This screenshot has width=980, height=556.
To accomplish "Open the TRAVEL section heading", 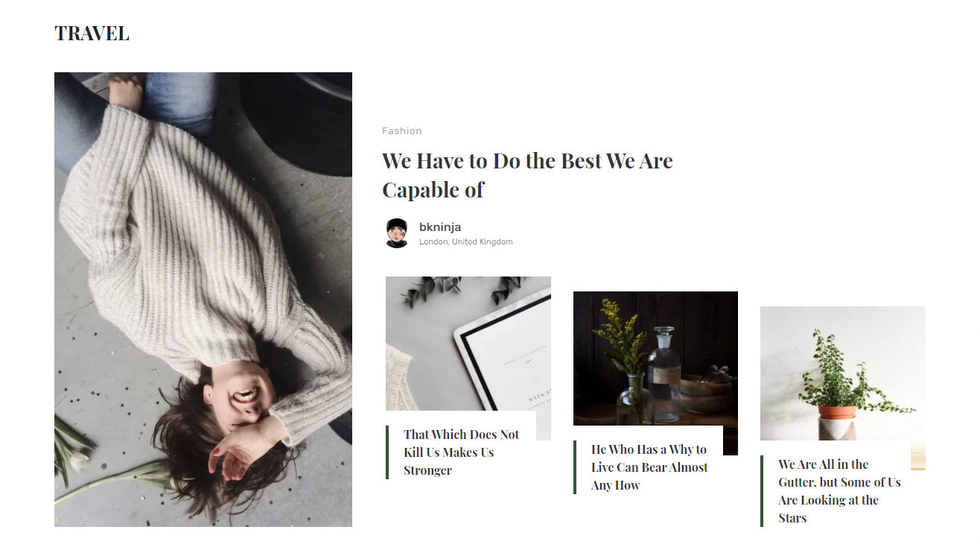I will (x=92, y=34).
